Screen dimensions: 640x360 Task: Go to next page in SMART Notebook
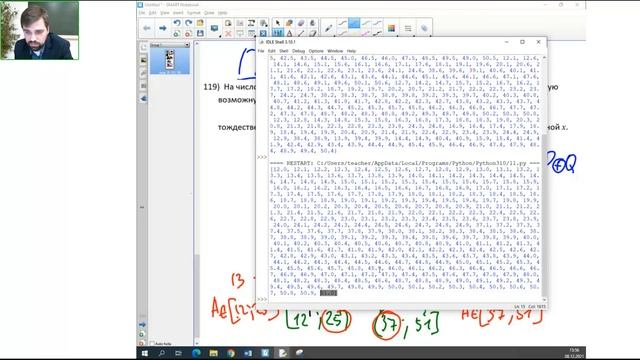[162, 28]
